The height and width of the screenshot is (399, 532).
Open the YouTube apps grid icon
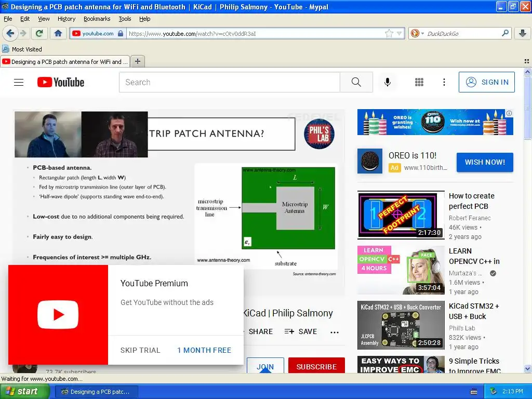point(419,82)
